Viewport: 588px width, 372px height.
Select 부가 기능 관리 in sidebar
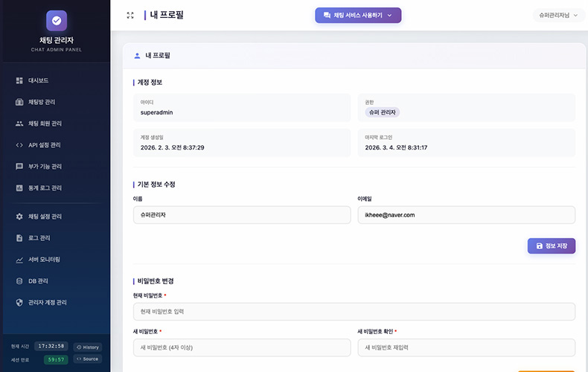point(57,167)
